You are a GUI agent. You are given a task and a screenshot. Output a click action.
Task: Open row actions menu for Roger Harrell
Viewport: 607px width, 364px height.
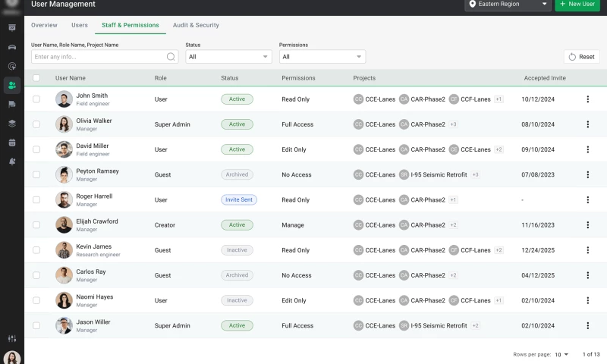click(x=587, y=199)
